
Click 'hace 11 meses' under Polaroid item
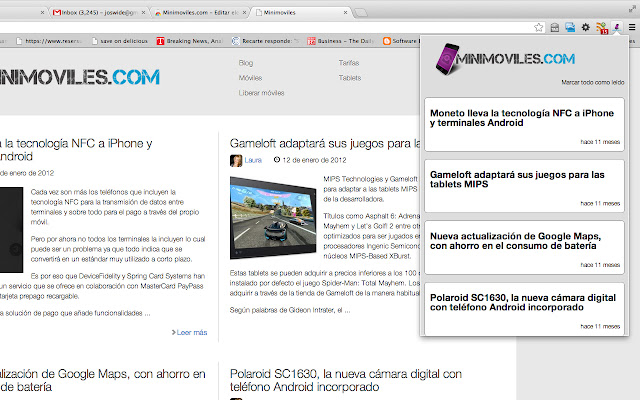600,327
